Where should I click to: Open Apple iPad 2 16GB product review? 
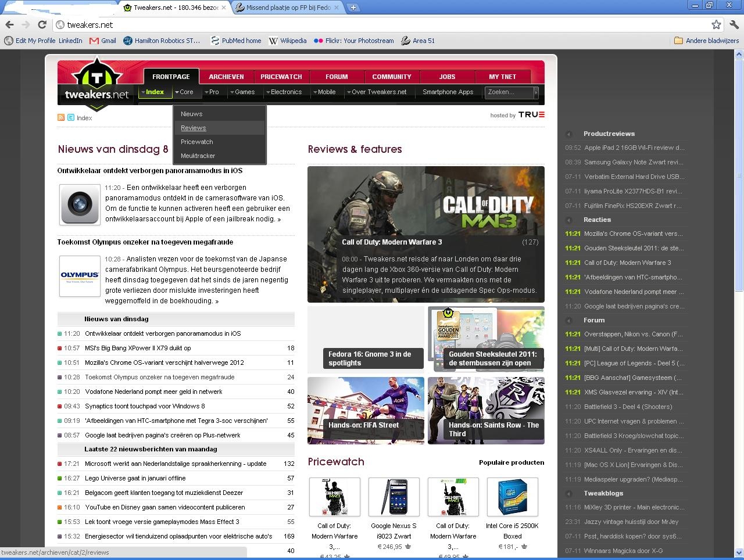coord(634,148)
